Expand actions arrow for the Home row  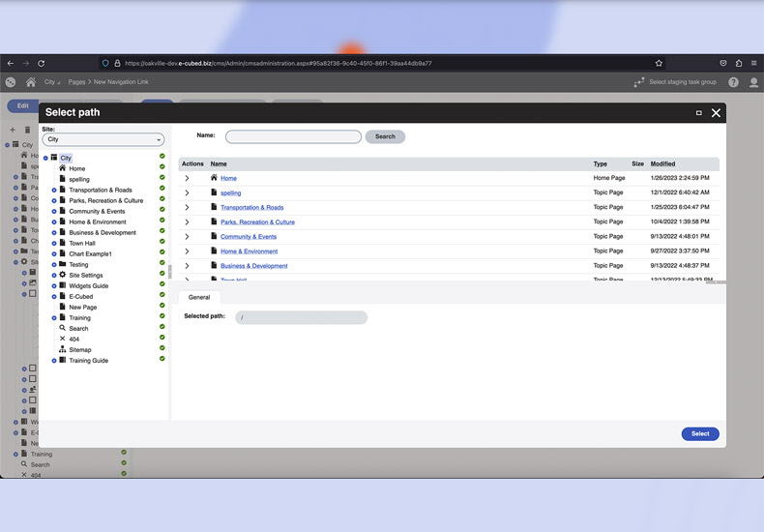tap(187, 179)
